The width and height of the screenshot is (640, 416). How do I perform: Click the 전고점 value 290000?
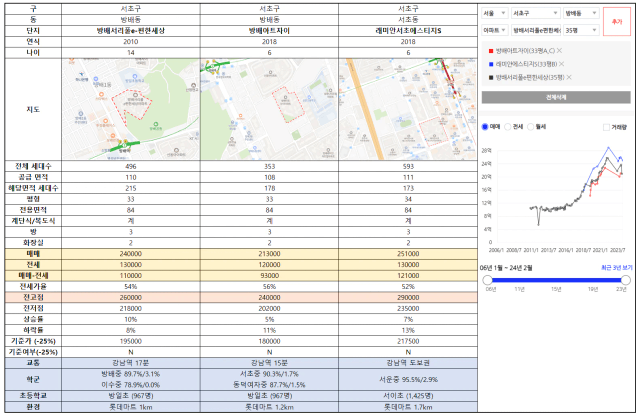(x=408, y=298)
